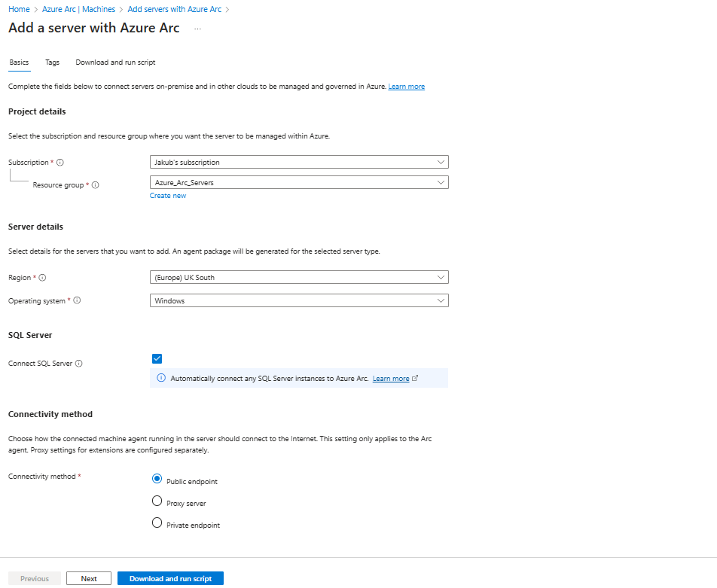The image size is (717, 588).
Task: Select Private endpoint connectivity option
Action: (x=157, y=522)
